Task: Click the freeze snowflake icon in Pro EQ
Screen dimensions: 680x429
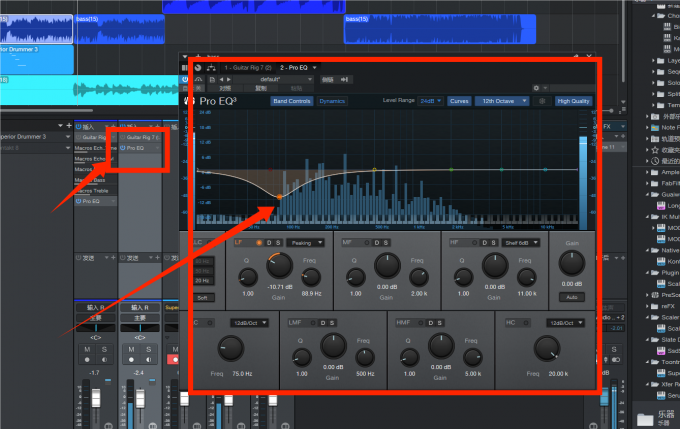Action: (542, 101)
